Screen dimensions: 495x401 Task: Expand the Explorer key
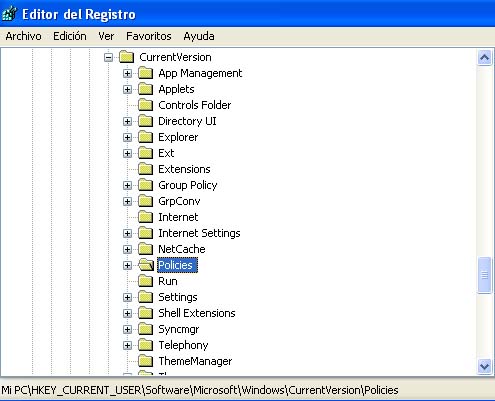[127, 137]
